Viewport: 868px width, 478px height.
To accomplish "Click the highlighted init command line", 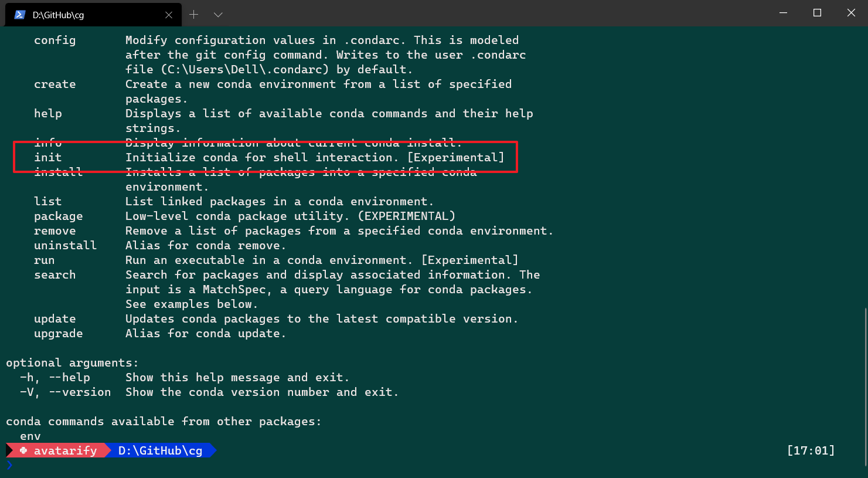I will [264, 157].
